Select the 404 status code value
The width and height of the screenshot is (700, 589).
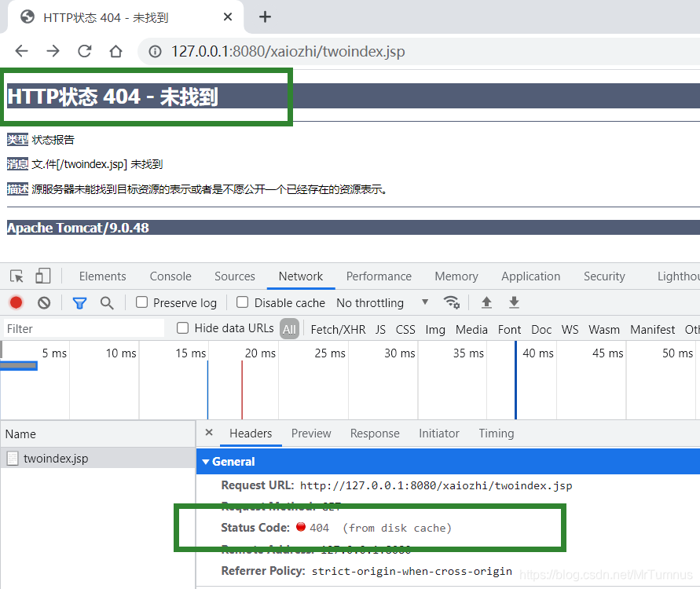[x=319, y=528]
